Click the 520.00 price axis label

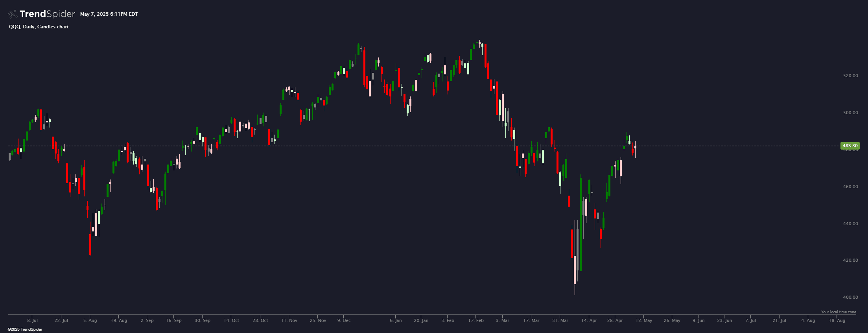[x=850, y=76]
